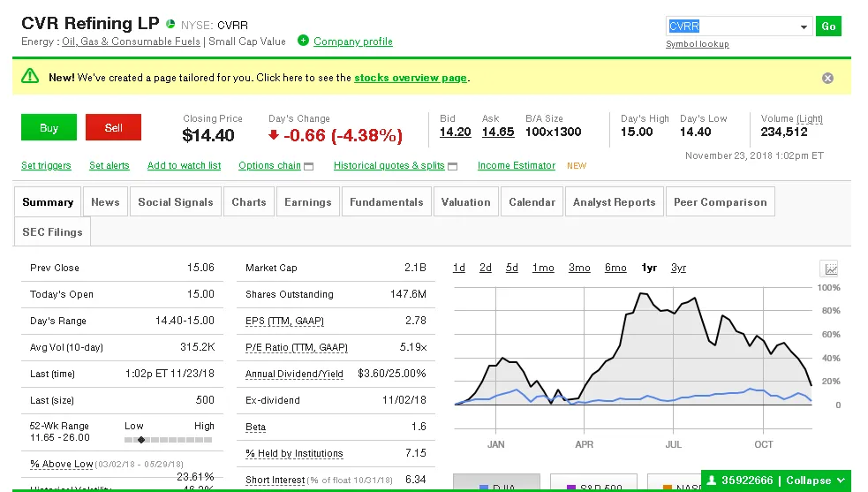Open the Company profile link

point(352,42)
